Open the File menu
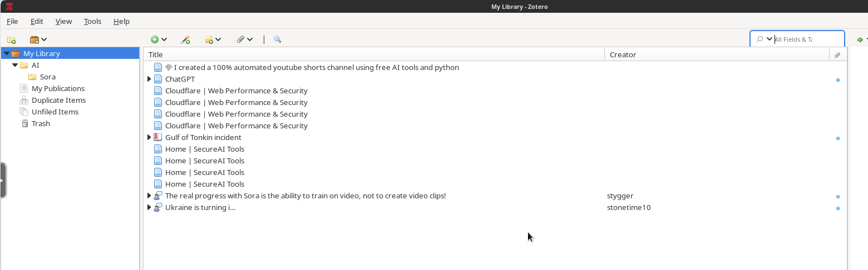Screen dimensions: 868x270 coord(12,21)
